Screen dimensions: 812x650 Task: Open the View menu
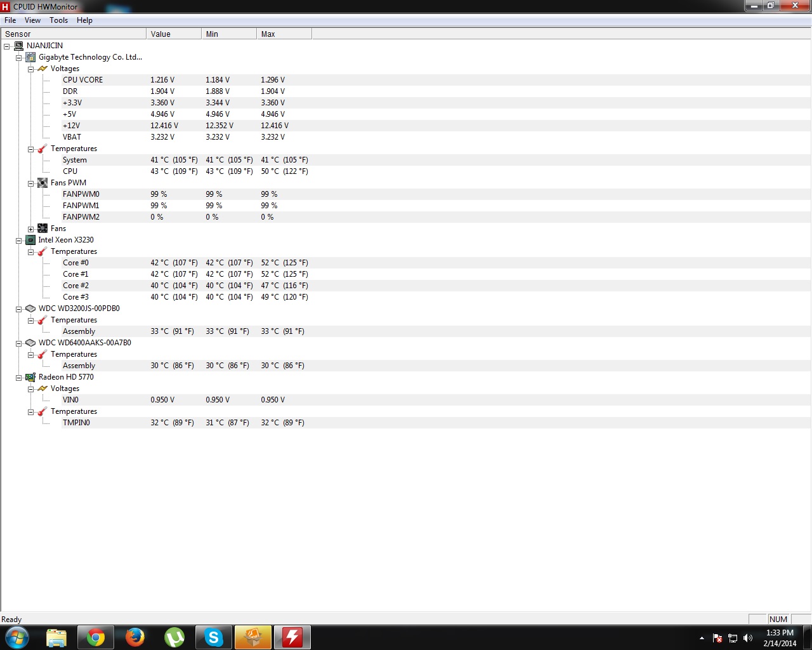point(32,20)
